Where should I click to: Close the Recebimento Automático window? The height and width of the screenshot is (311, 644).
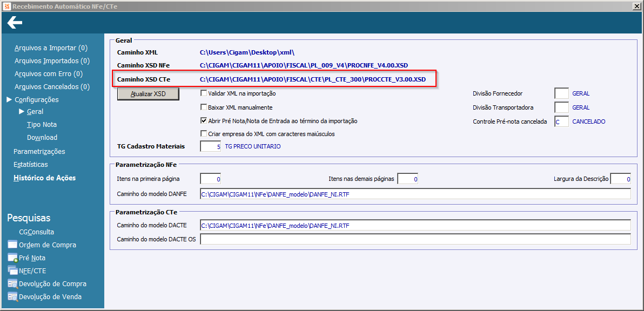(x=637, y=6)
